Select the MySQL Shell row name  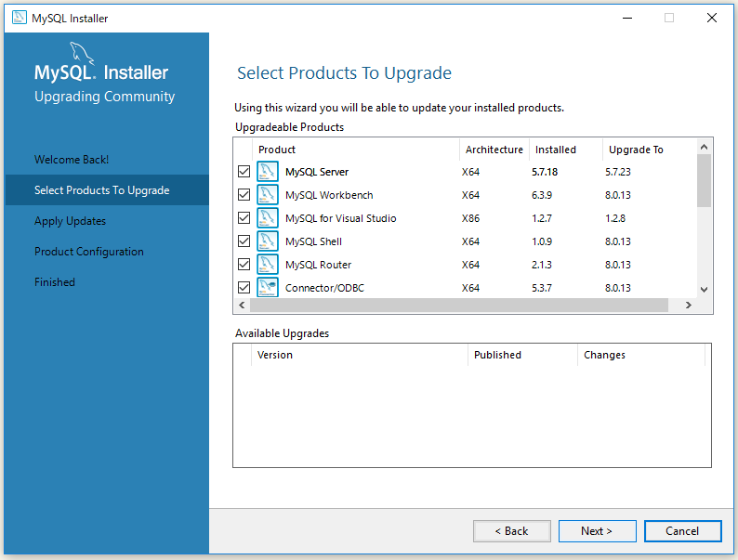pos(313,241)
